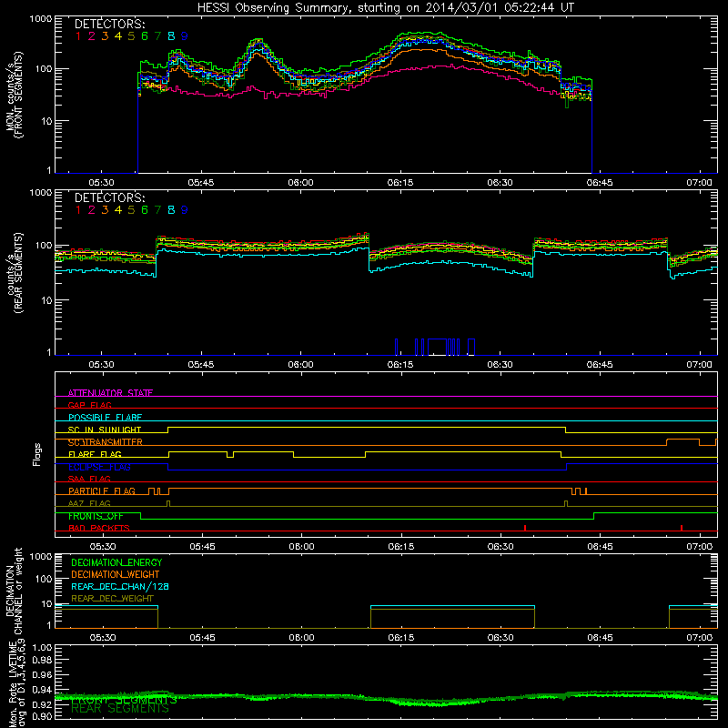
Task: Select detector 8 in rear segments legend
Action: [x=171, y=210]
